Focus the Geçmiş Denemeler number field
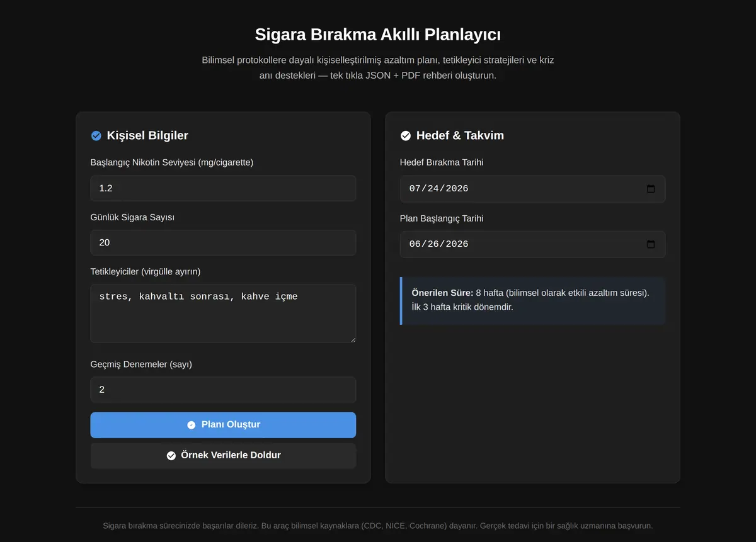 223,390
